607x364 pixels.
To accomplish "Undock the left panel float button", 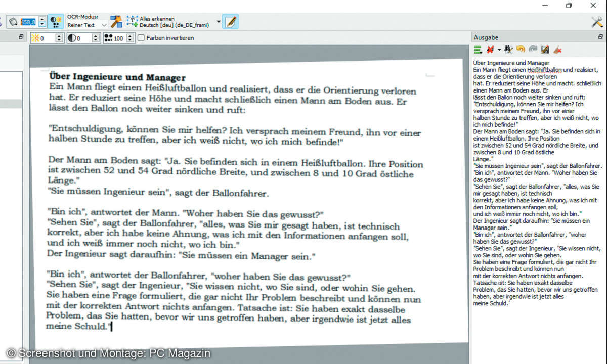I will tap(21, 37).
